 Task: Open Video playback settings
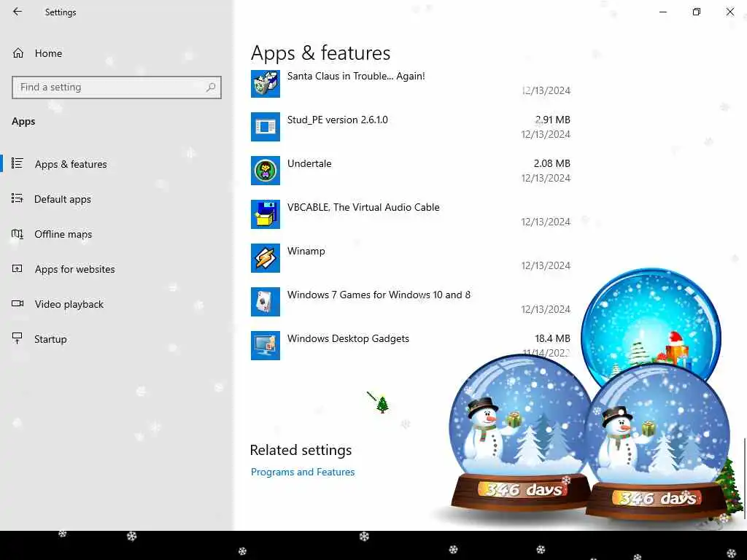tap(69, 304)
